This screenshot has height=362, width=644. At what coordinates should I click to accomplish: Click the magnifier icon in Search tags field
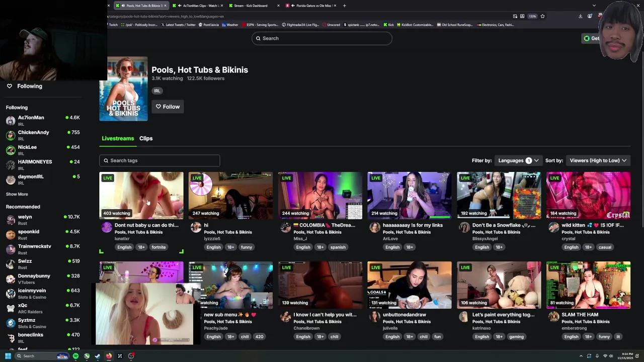[x=106, y=160]
